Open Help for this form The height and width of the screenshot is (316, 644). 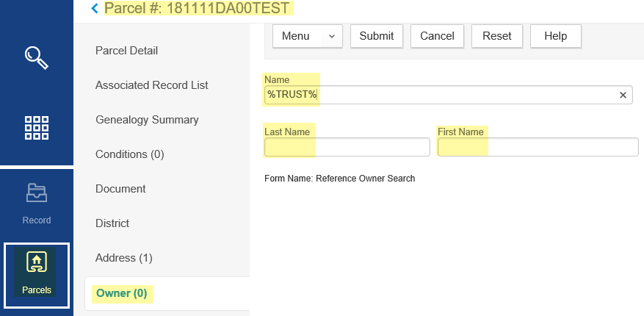tap(555, 36)
